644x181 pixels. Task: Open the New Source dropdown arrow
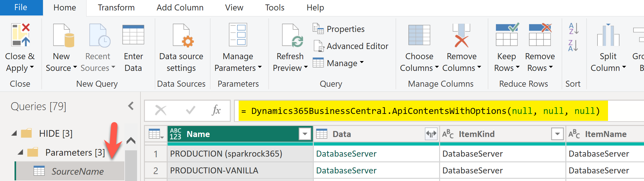(x=75, y=67)
